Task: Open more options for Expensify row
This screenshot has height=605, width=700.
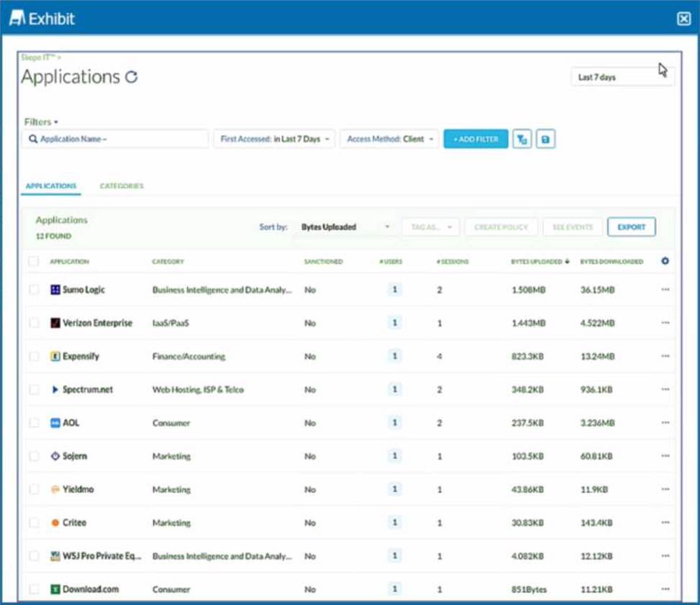Action: click(665, 356)
